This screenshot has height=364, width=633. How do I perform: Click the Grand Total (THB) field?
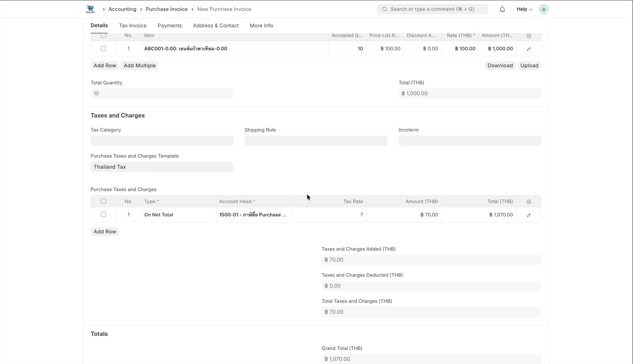point(431,359)
